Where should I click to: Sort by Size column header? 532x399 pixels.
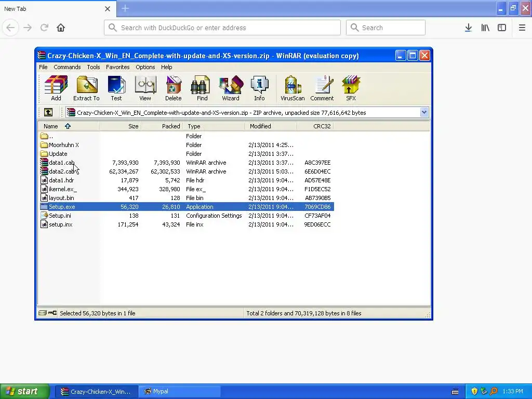(x=120, y=126)
